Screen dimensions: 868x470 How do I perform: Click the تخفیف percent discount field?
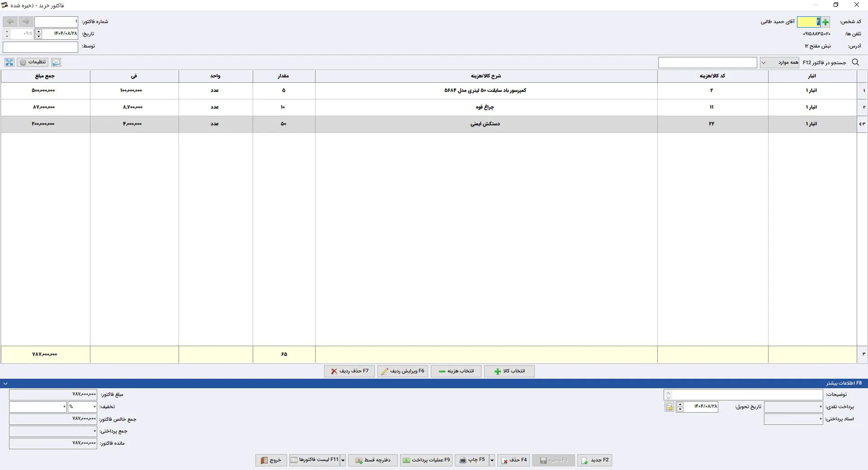[x=83, y=407]
